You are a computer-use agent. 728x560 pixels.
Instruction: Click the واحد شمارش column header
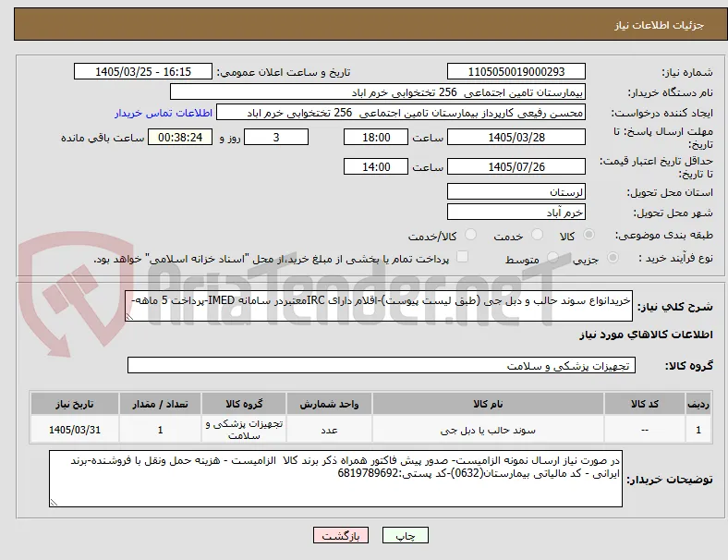[x=329, y=404]
